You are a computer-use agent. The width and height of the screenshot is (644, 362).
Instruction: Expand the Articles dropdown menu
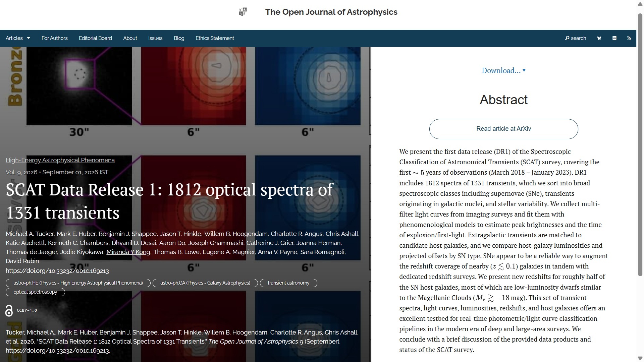pyautogui.click(x=18, y=38)
